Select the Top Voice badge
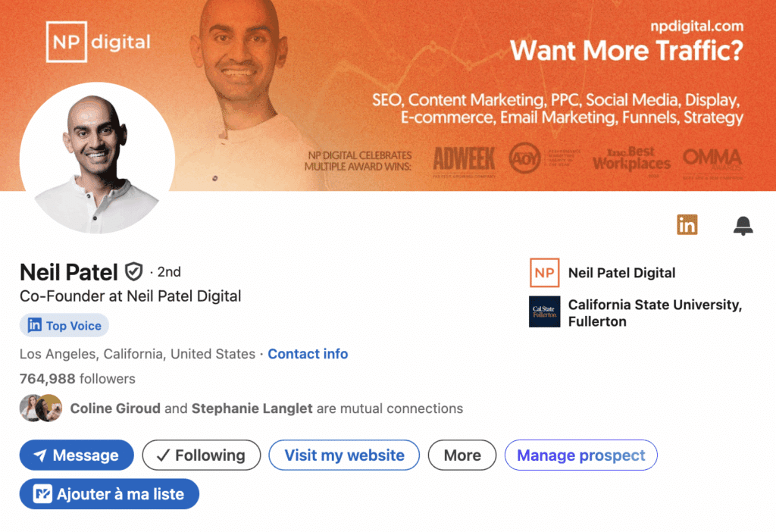776x532 pixels. tap(64, 325)
